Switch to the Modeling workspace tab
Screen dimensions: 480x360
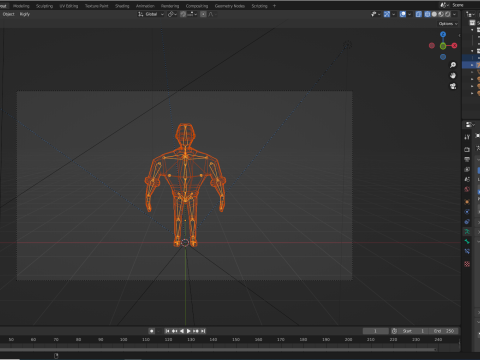pyautogui.click(x=21, y=6)
